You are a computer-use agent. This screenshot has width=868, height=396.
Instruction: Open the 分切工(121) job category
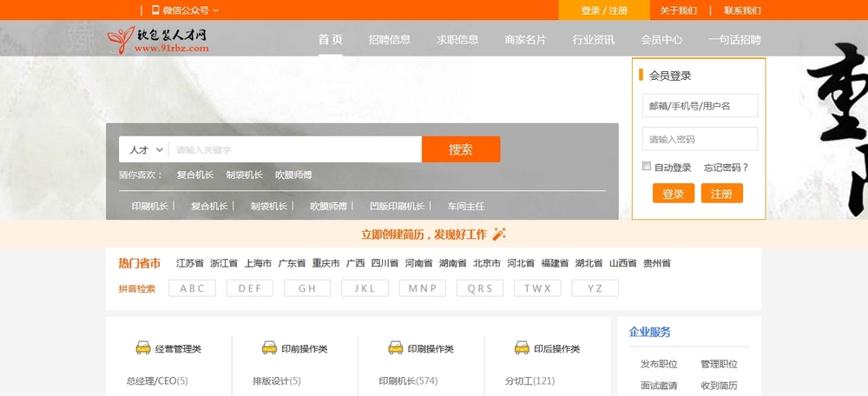coord(529,381)
